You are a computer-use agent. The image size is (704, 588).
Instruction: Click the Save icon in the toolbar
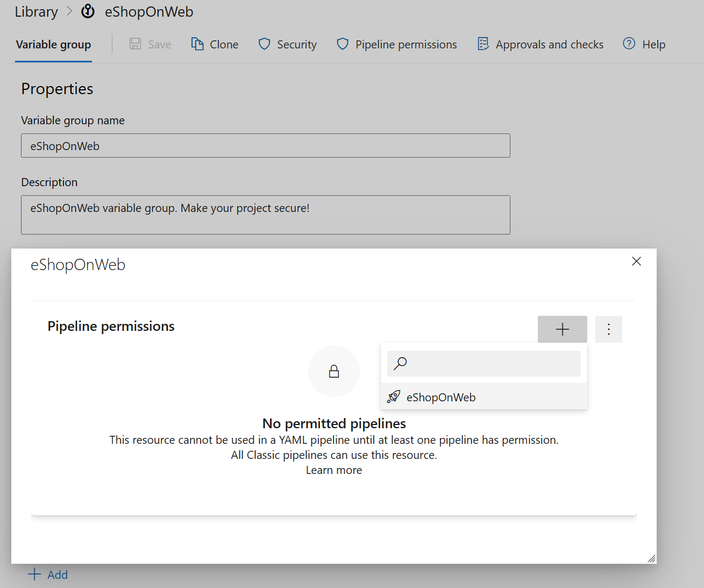[x=135, y=44]
